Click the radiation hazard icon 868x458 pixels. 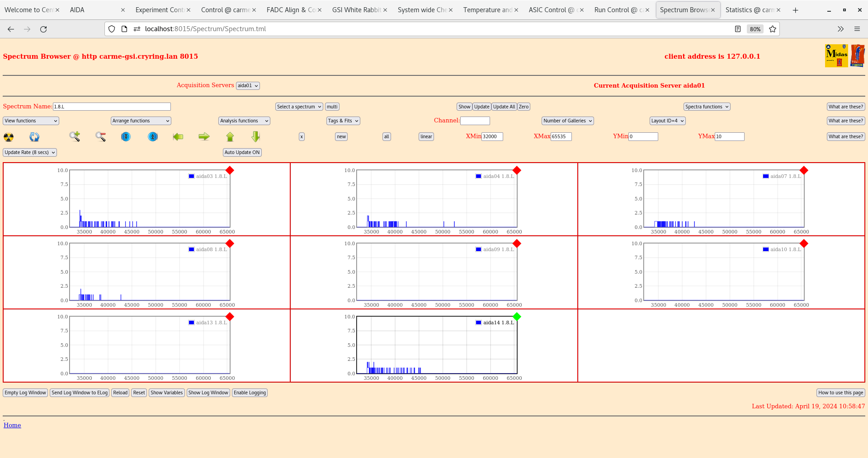pyautogui.click(x=9, y=137)
